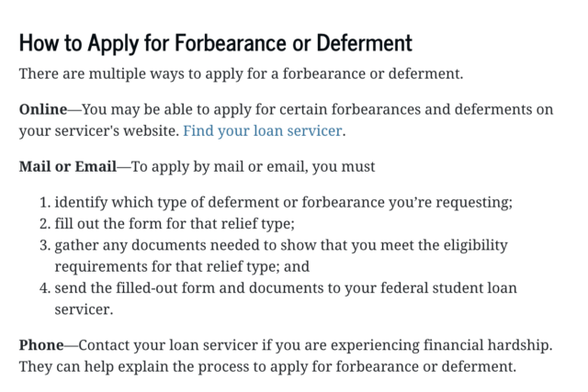Select the "identify which type of deferment" list item
The width and height of the screenshot is (588, 392).
(283, 202)
